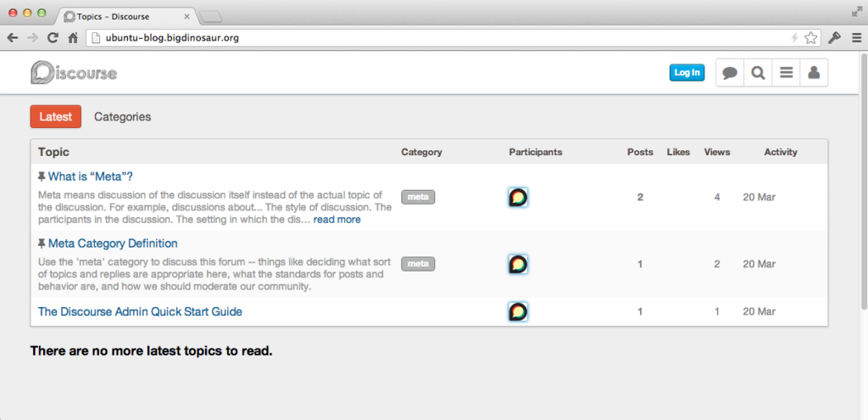
Task: Click the Discourse logo
Action: point(74,73)
